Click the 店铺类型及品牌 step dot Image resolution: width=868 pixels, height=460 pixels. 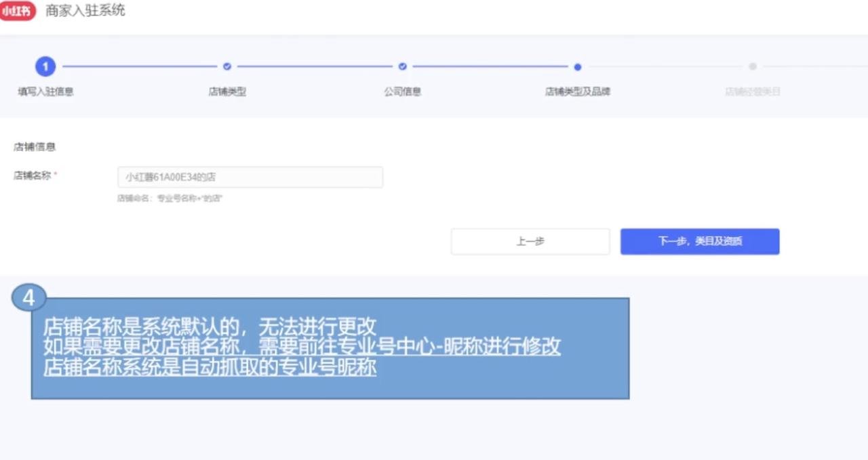tap(577, 66)
